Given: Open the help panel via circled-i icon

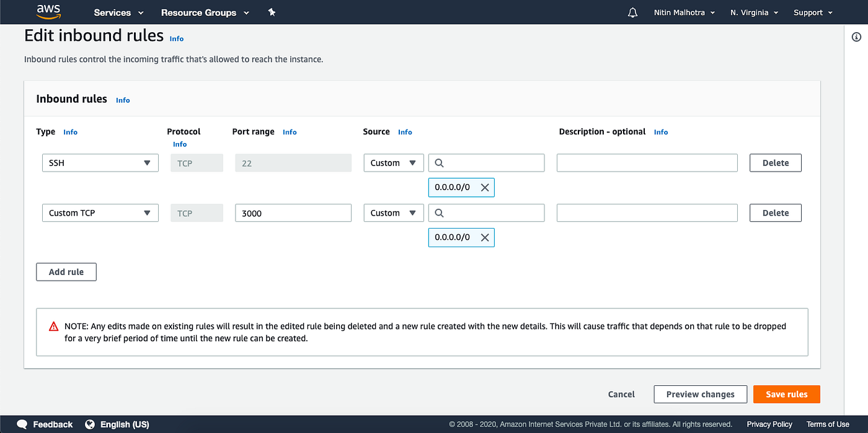Looking at the screenshot, I should tap(857, 37).
